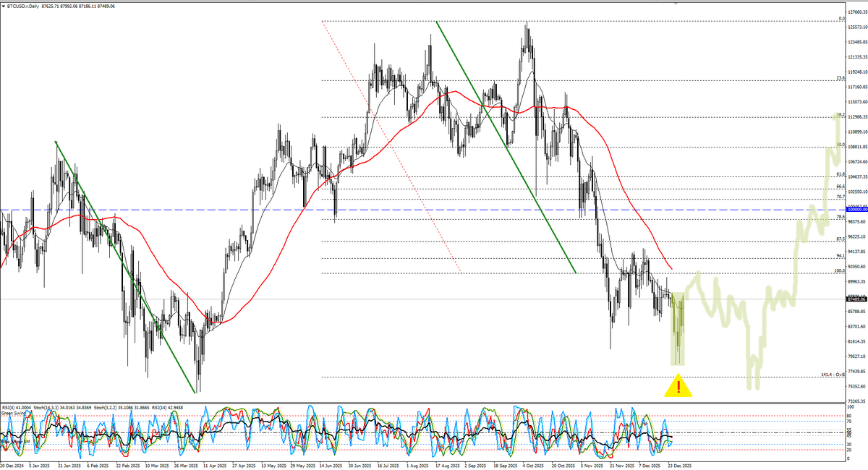Click the oscillator scale value 100
Screen dimensions: 868x470
(851, 407)
